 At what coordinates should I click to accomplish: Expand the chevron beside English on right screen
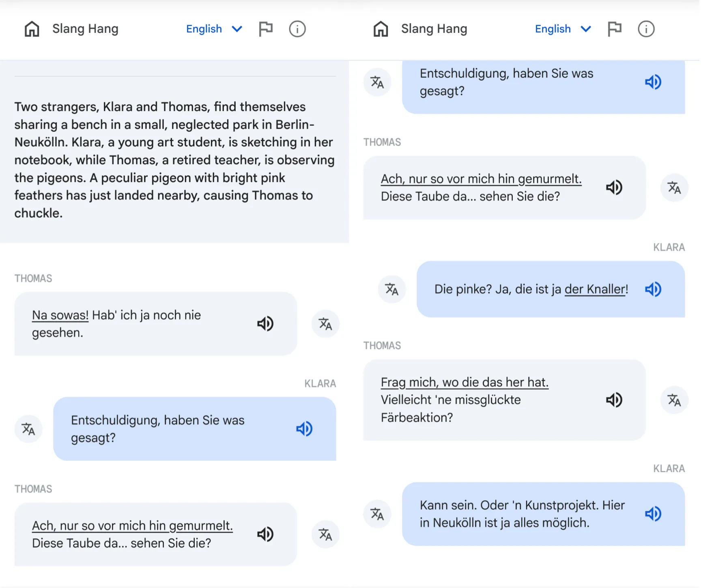[x=585, y=29]
